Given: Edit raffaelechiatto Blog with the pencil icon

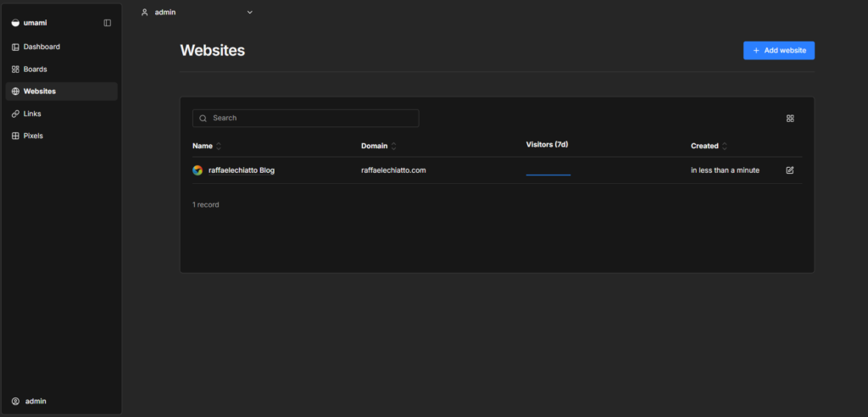Looking at the screenshot, I should tap(790, 170).
